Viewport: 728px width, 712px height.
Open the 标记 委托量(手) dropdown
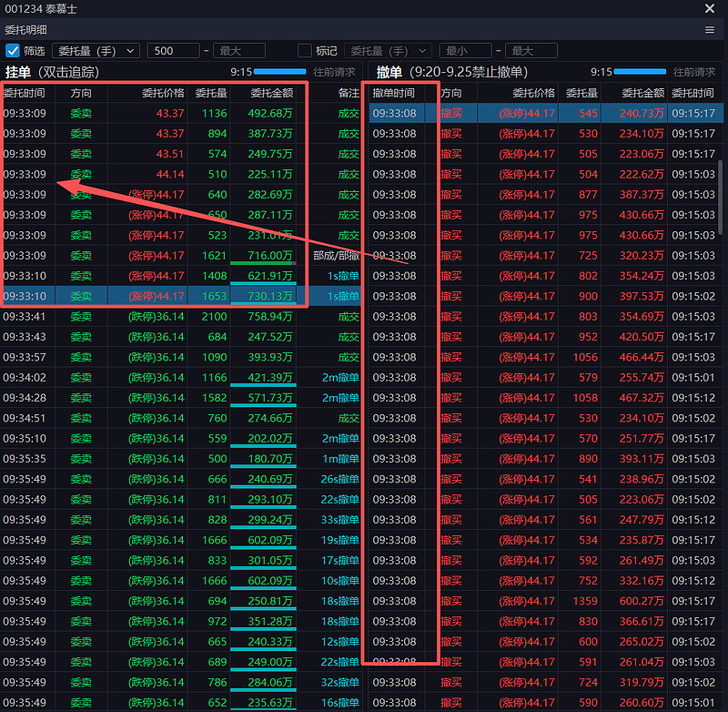(388, 51)
